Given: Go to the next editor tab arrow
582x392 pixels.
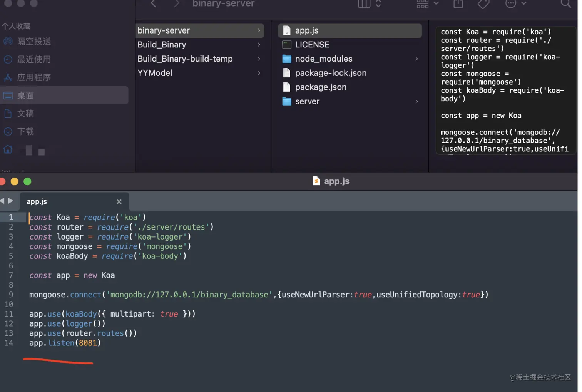Looking at the screenshot, I should 10,201.
